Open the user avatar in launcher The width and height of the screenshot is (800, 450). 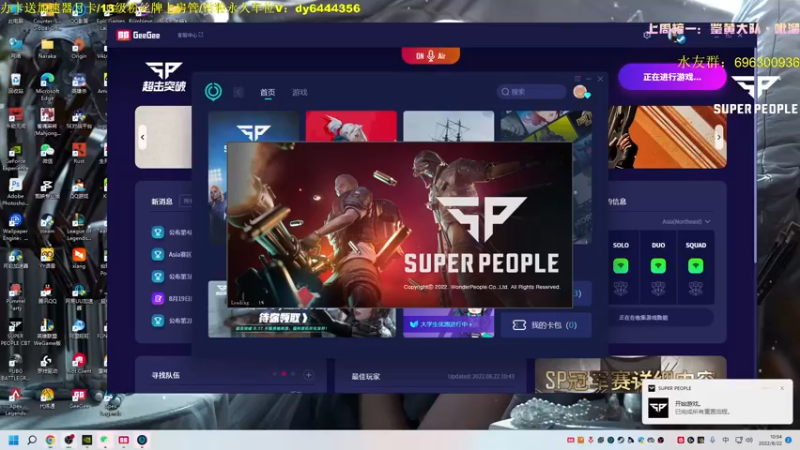click(x=580, y=92)
